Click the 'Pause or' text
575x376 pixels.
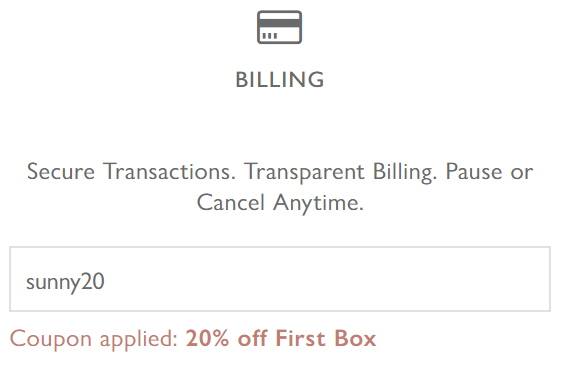(489, 171)
